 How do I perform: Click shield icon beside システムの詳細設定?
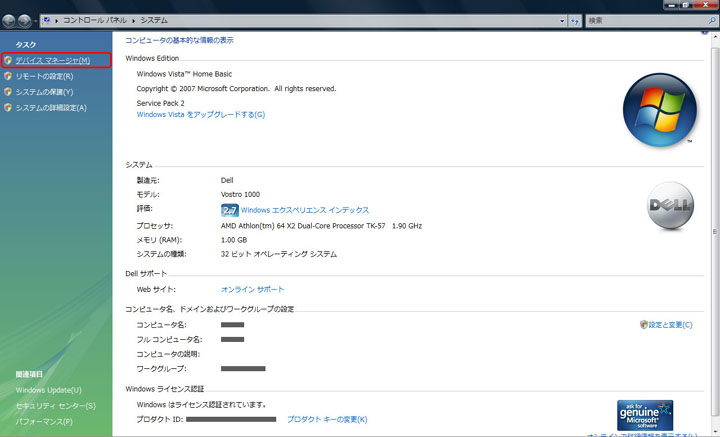(8, 108)
